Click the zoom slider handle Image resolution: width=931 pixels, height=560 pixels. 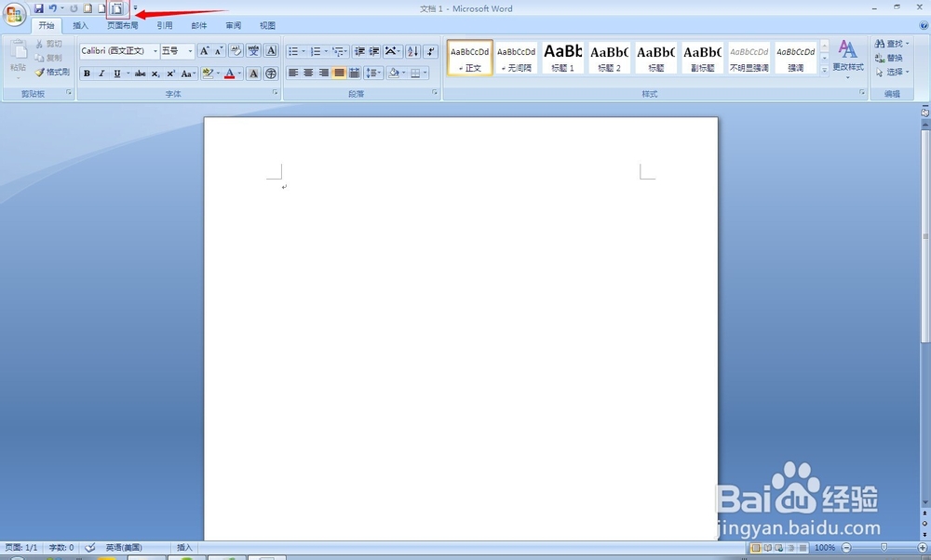pos(884,548)
